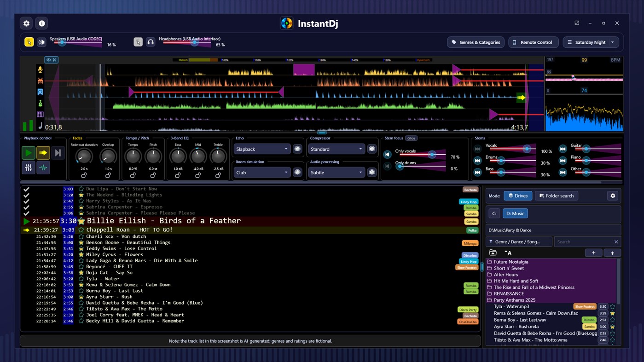Click the plus button in the file browser
Viewport: 644px width, 362px height.
pyautogui.click(x=593, y=253)
